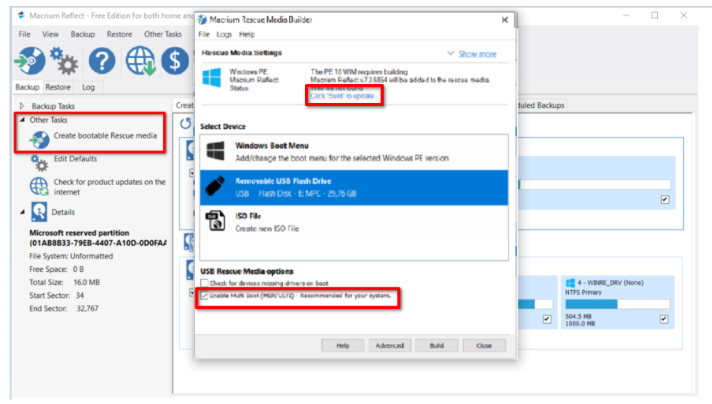Switch to the Scheduled Backups tab

coord(541,105)
